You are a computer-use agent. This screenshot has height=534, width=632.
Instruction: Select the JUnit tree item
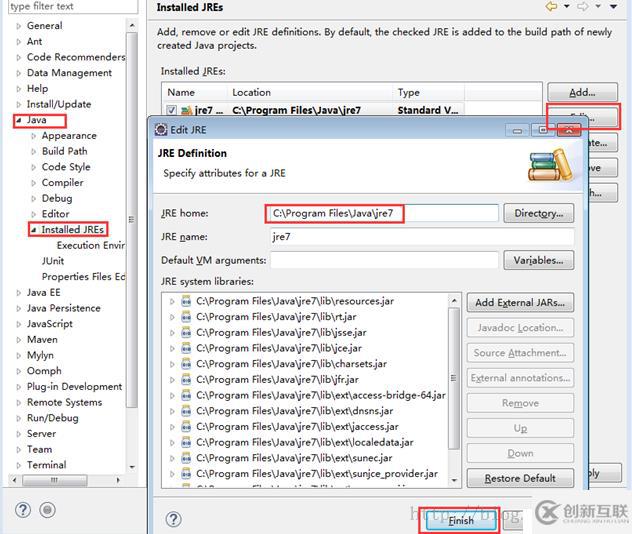tap(53, 261)
